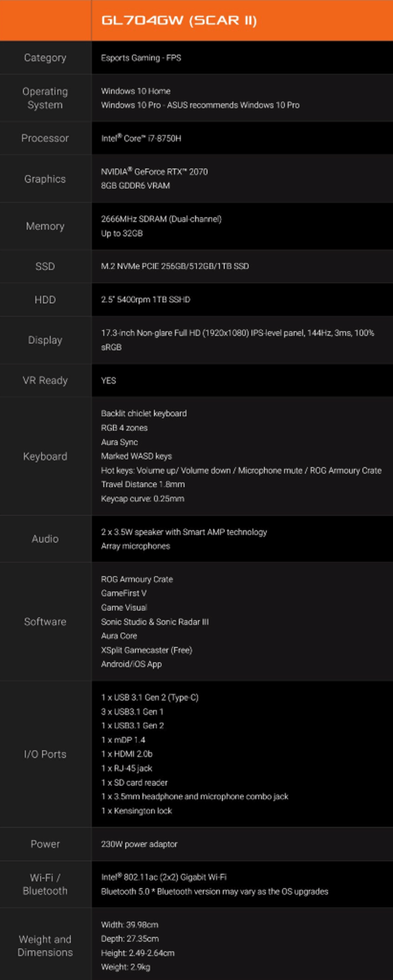Click the NVIDIA GeForce RTX 2070 text
393x980 pixels.
[x=154, y=172]
